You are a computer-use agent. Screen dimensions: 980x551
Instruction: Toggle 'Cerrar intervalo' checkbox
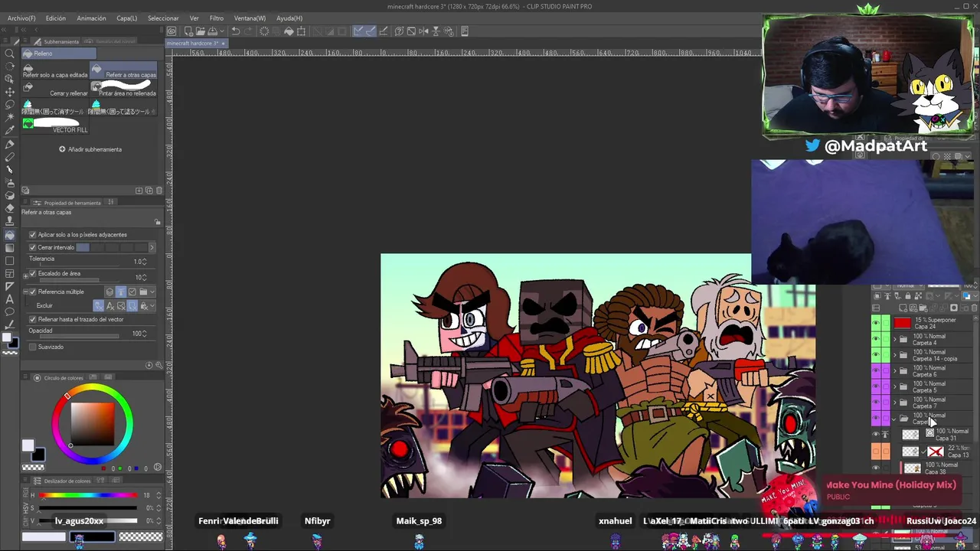click(x=33, y=247)
